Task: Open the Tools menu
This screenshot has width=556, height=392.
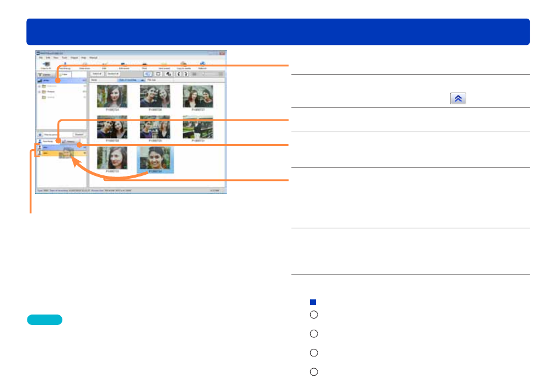Action: coord(64,58)
